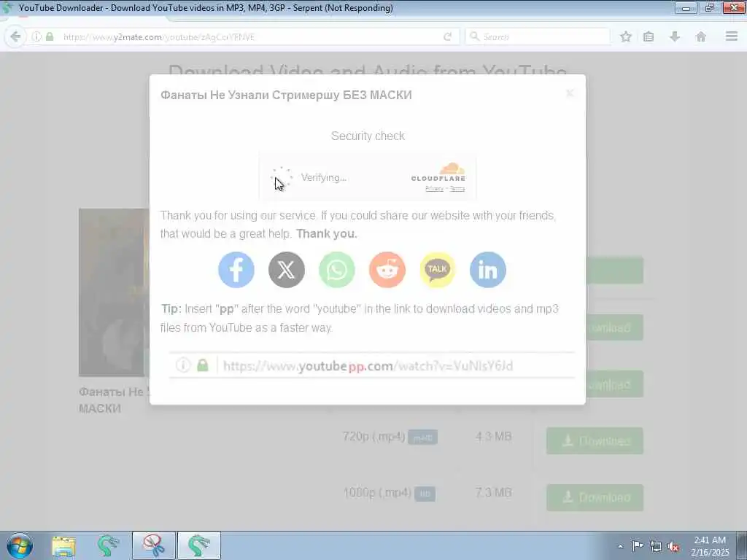Share via KakaoTalk icon
Screen dimensions: 747x560
click(438, 270)
